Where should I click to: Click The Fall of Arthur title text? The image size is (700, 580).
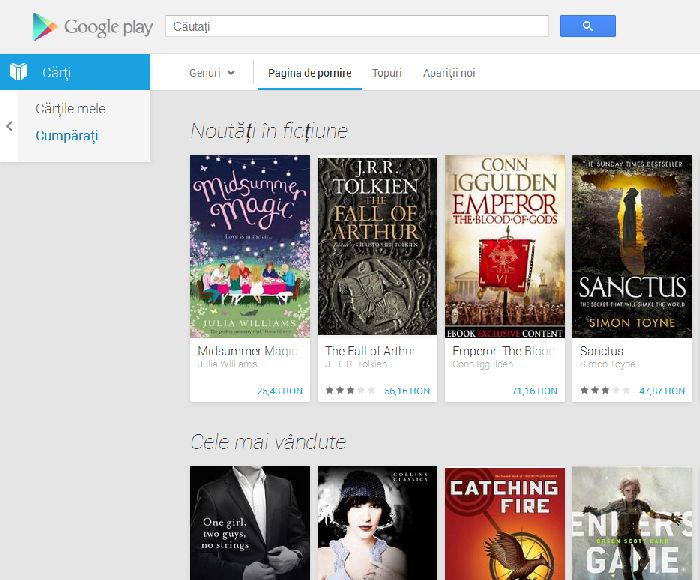tap(370, 351)
